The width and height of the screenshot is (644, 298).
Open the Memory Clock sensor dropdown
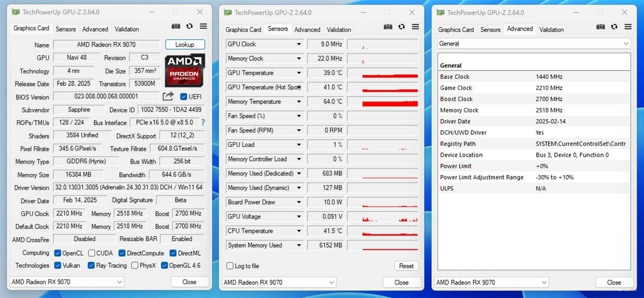pos(299,58)
